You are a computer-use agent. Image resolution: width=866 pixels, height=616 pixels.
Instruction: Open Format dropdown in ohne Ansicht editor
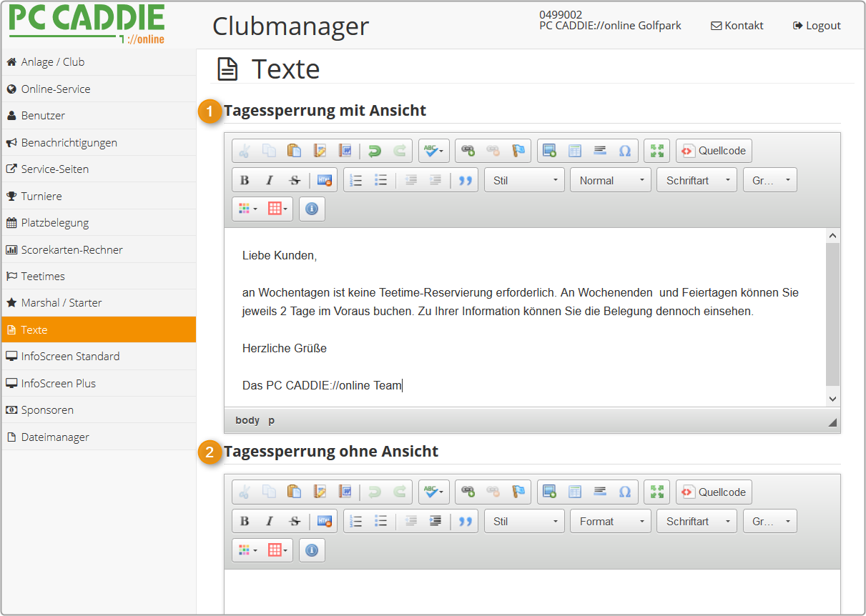pyautogui.click(x=611, y=521)
